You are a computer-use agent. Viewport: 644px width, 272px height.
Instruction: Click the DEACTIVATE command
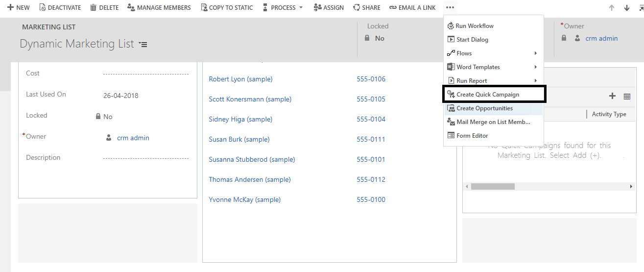[60, 8]
